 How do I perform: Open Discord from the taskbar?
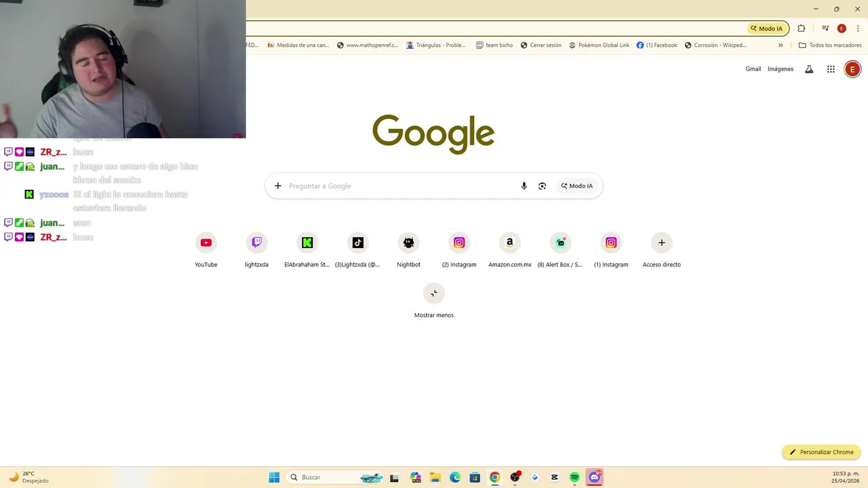click(x=595, y=477)
